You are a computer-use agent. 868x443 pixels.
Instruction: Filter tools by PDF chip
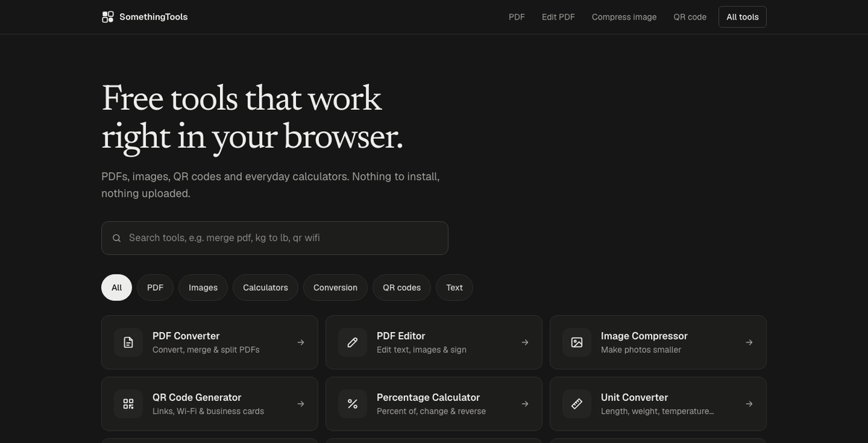coord(156,287)
